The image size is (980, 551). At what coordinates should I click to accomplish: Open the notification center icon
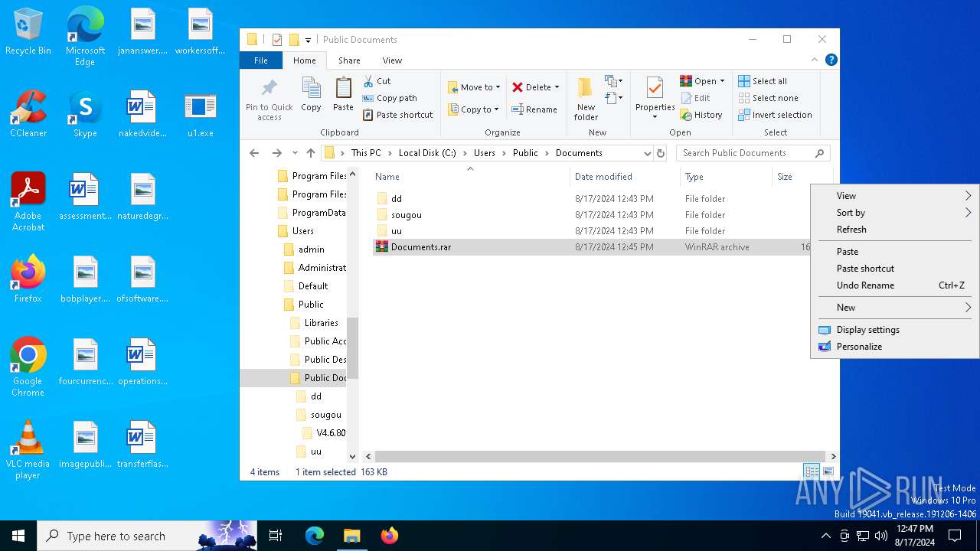click(955, 536)
